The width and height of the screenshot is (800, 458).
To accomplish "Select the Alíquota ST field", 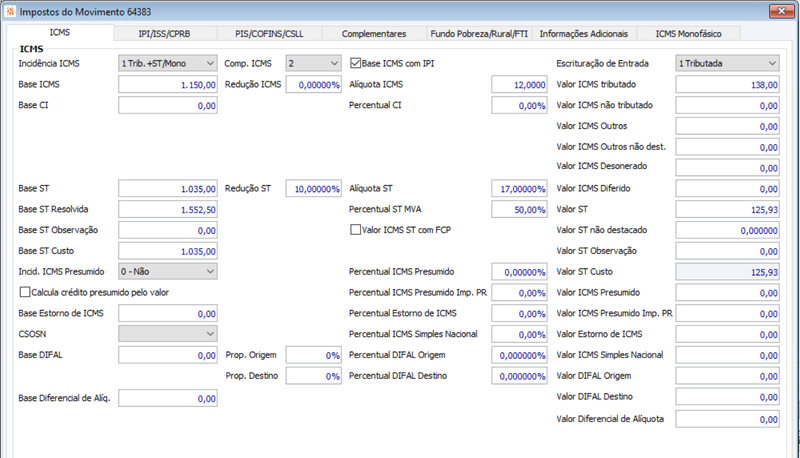I will [x=519, y=189].
